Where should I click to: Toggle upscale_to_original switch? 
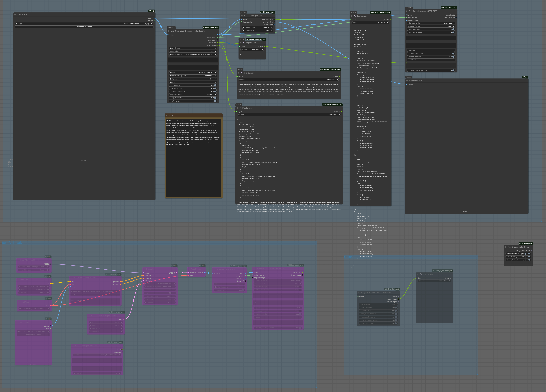coord(215,91)
